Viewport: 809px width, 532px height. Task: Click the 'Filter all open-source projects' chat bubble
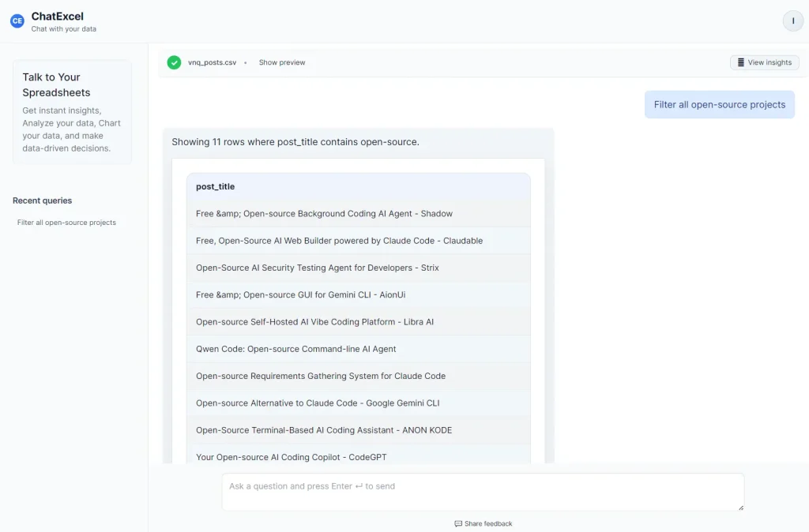(719, 105)
